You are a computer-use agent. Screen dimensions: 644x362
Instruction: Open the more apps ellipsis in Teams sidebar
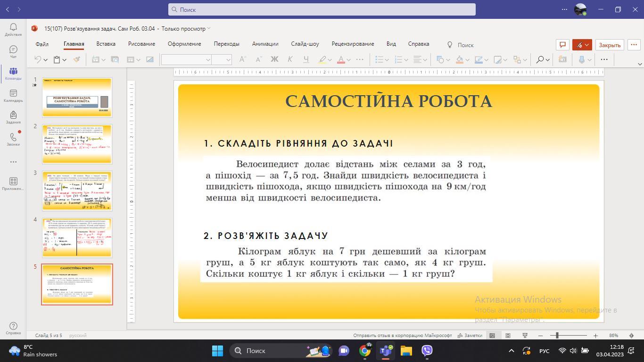pyautogui.click(x=13, y=162)
